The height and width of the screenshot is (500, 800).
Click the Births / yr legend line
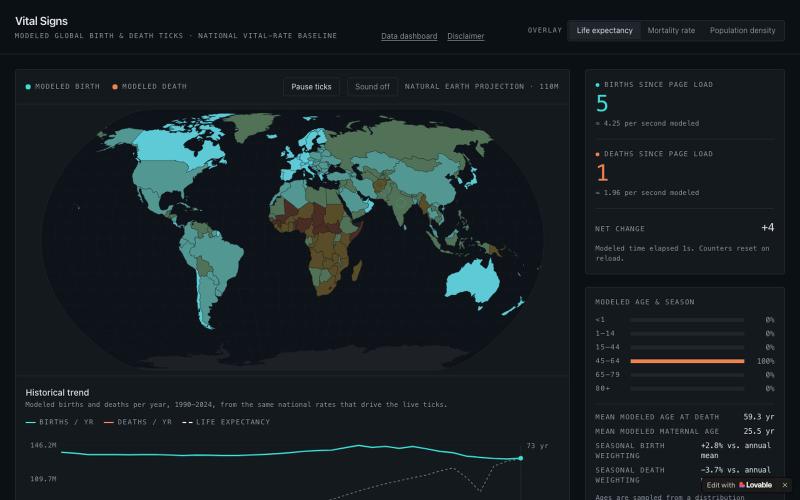point(31,422)
